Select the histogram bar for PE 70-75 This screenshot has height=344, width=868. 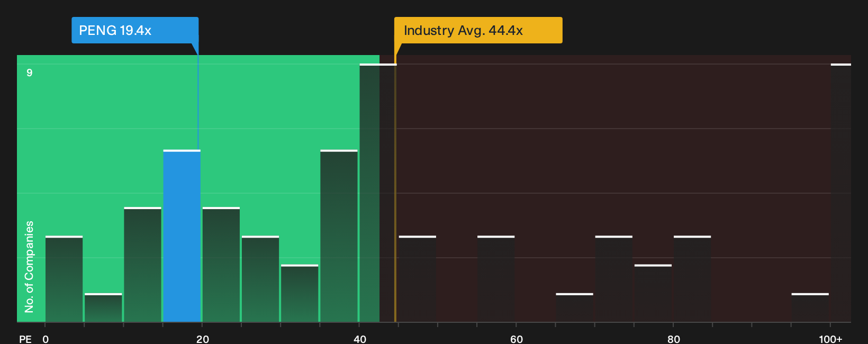(614, 279)
